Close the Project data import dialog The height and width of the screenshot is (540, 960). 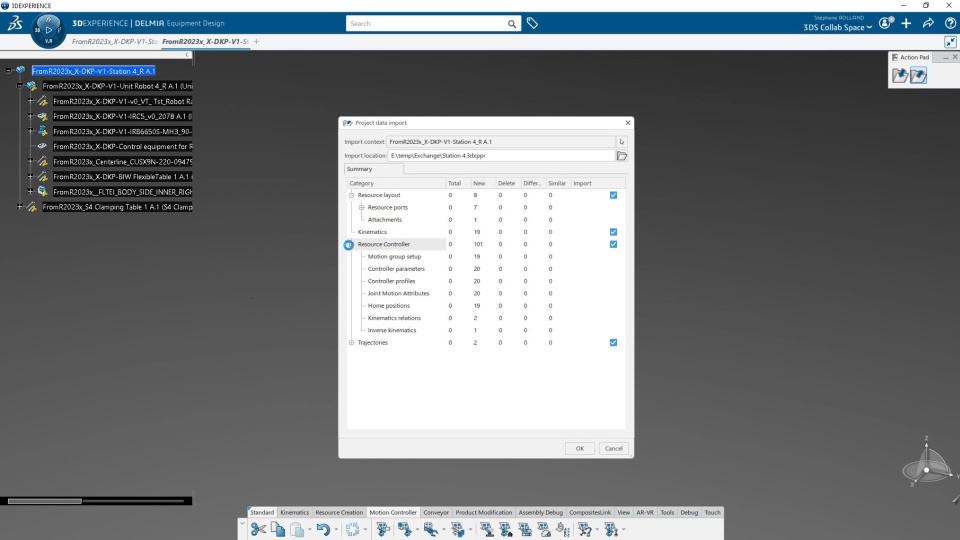(628, 122)
